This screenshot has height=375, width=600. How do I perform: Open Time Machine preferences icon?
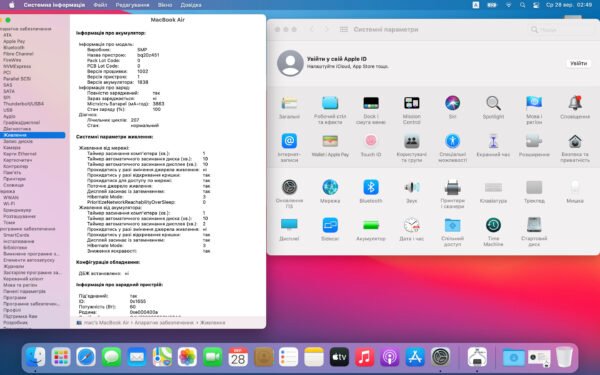pyautogui.click(x=493, y=225)
